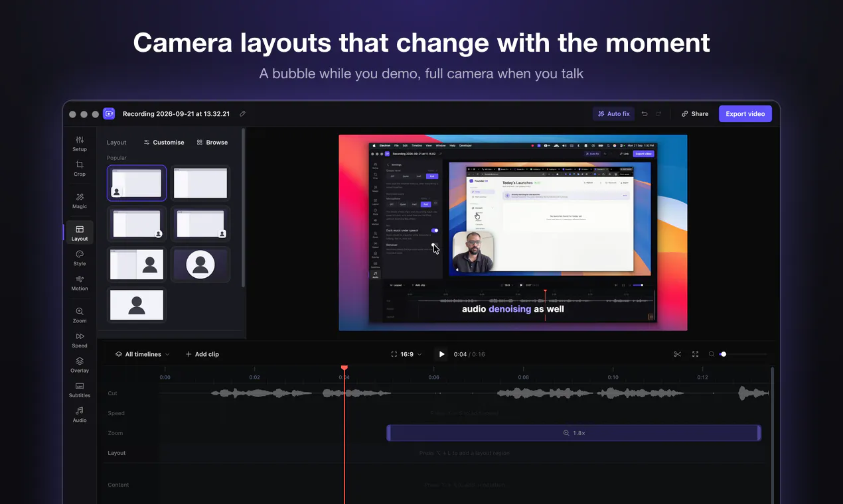Open the 16:9 aspect ratio dropdown
The width and height of the screenshot is (843, 504).
tap(406, 354)
